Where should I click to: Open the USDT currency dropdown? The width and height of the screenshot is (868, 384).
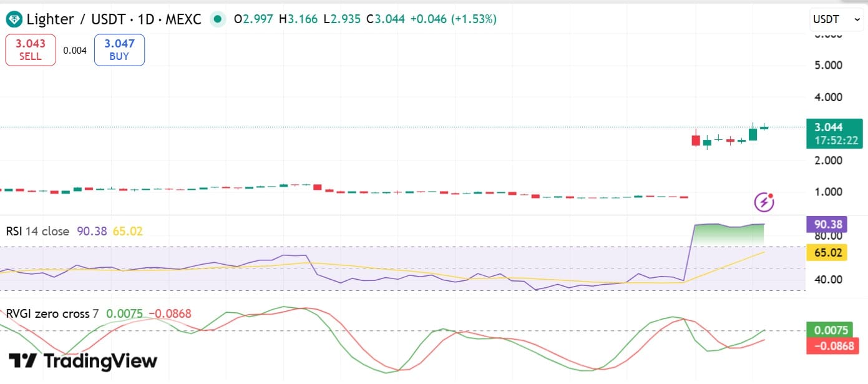point(836,20)
